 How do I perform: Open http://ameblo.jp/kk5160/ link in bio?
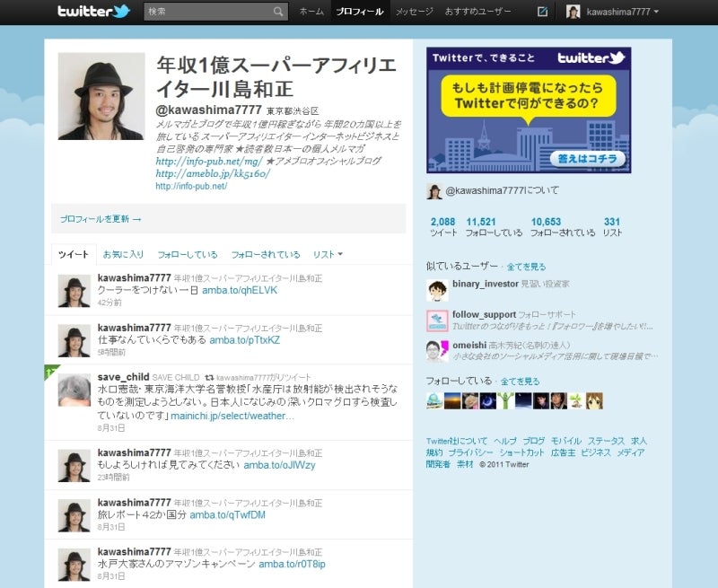click(x=213, y=173)
